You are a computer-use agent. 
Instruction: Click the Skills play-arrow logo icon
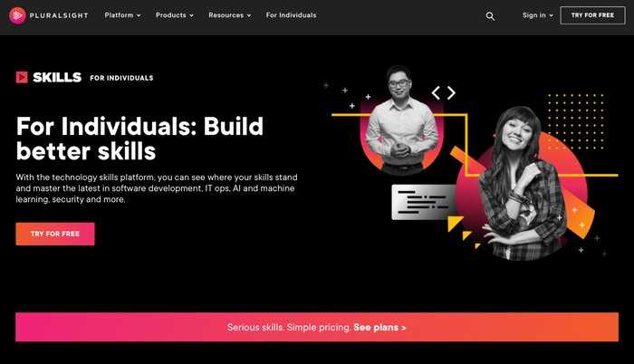[22, 77]
